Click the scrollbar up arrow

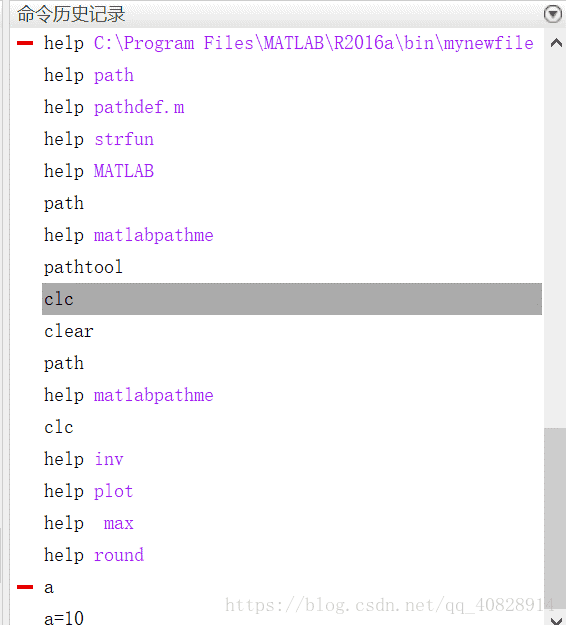[x=556, y=43]
